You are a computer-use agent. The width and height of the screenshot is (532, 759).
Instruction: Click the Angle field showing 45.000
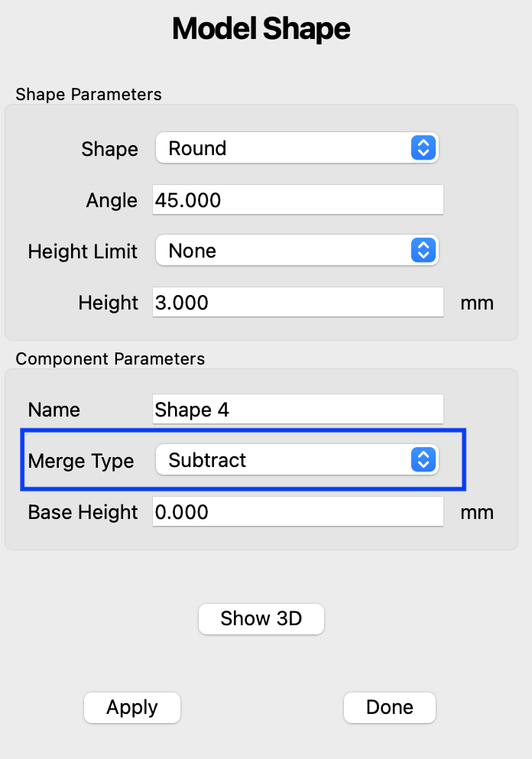297,200
